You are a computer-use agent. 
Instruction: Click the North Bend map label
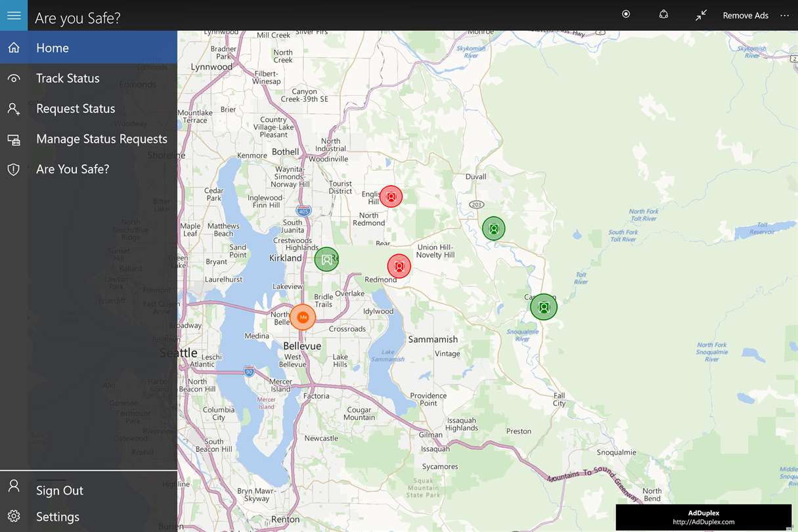coord(652,495)
